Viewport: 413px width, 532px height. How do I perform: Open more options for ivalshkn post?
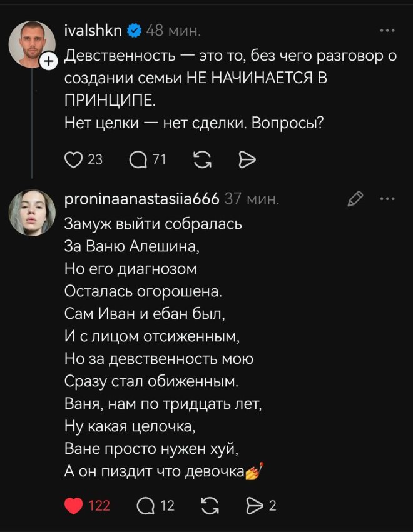click(387, 31)
